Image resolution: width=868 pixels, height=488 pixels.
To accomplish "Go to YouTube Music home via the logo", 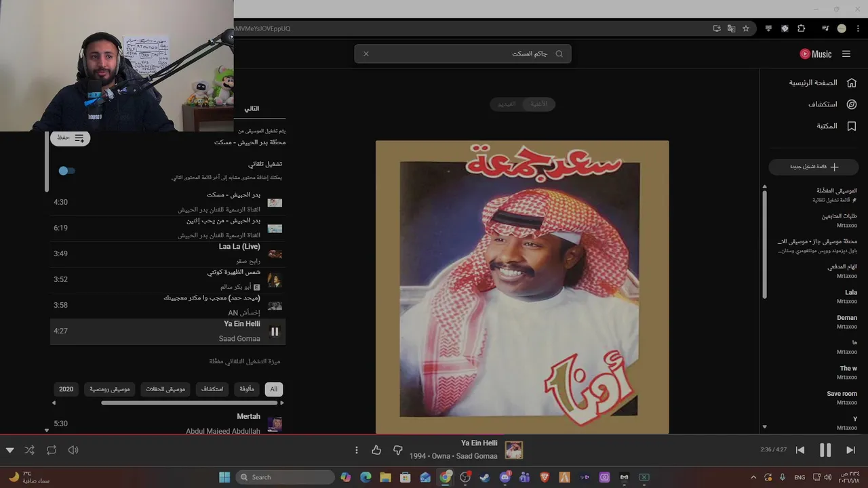I will pyautogui.click(x=815, y=54).
